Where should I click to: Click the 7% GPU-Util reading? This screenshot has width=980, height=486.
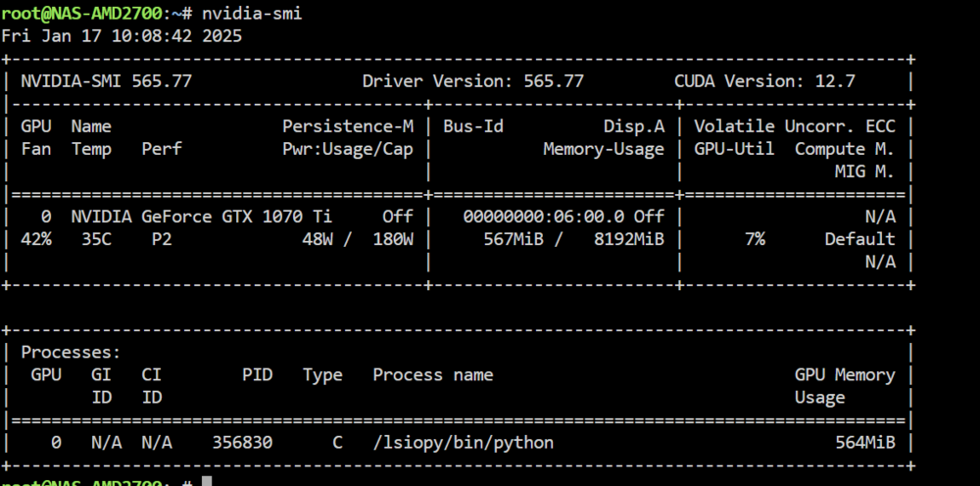point(755,239)
